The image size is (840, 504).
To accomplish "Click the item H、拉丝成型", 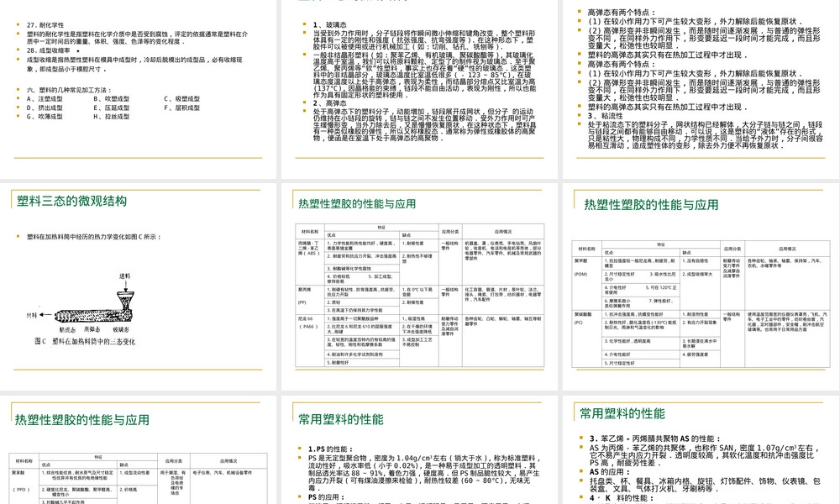I will click(112, 116).
